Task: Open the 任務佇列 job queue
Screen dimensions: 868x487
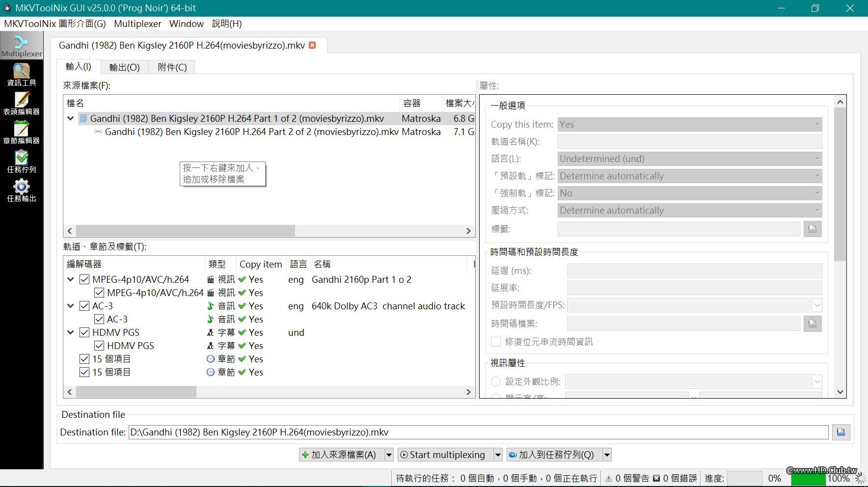Action: point(22,162)
